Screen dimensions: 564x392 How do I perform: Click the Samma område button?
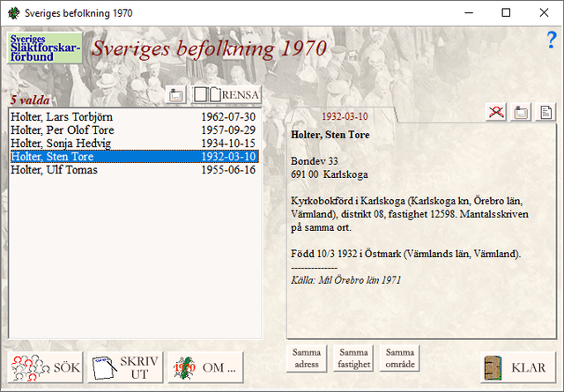point(400,359)
